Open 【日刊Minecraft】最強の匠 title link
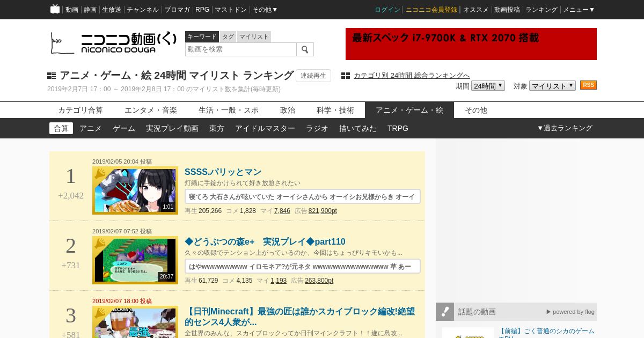The height and width of the screenshot is (338, 644). tap(300, 317)
